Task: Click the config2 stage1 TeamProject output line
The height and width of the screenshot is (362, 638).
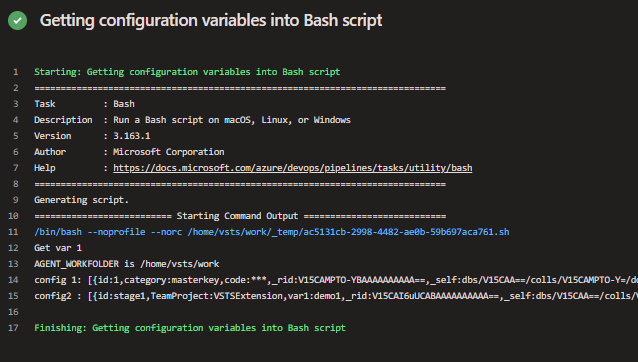Action: [x=336, y=296]
